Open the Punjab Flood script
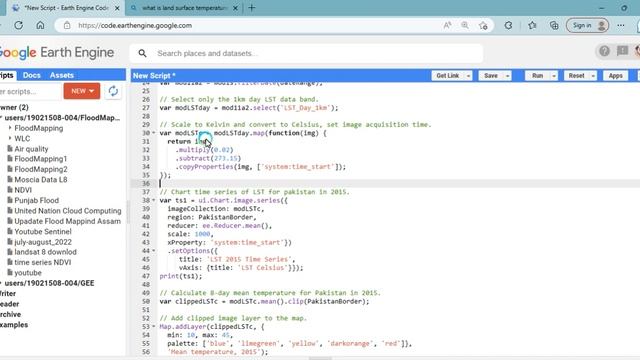Screen dimensions: 640x360 coord(36,200)
